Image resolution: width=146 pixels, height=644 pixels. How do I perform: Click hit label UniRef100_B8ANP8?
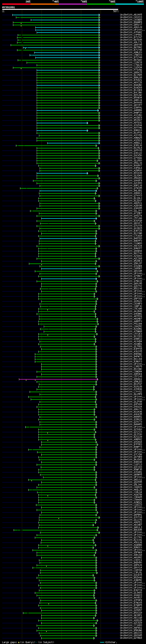point(131,22)
